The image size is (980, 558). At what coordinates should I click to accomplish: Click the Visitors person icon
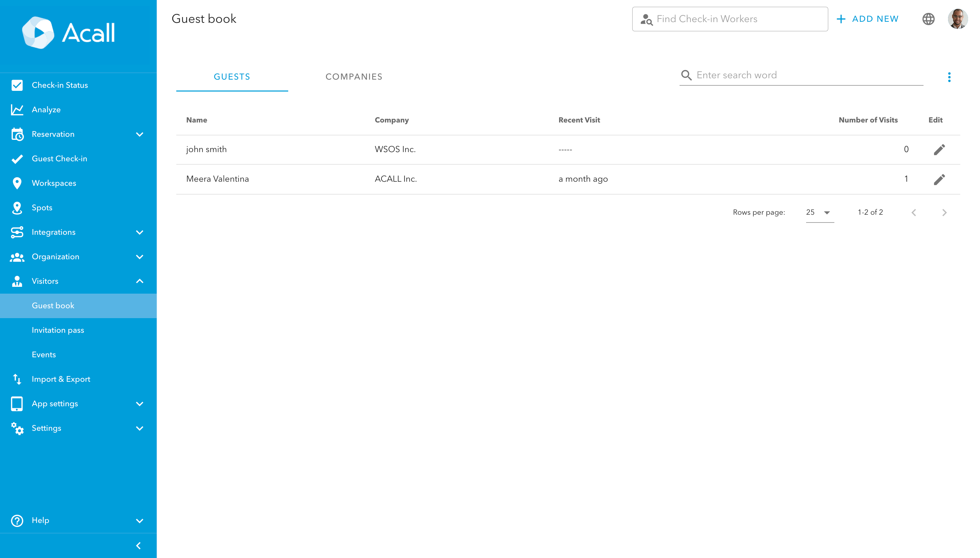click(17, 281)
